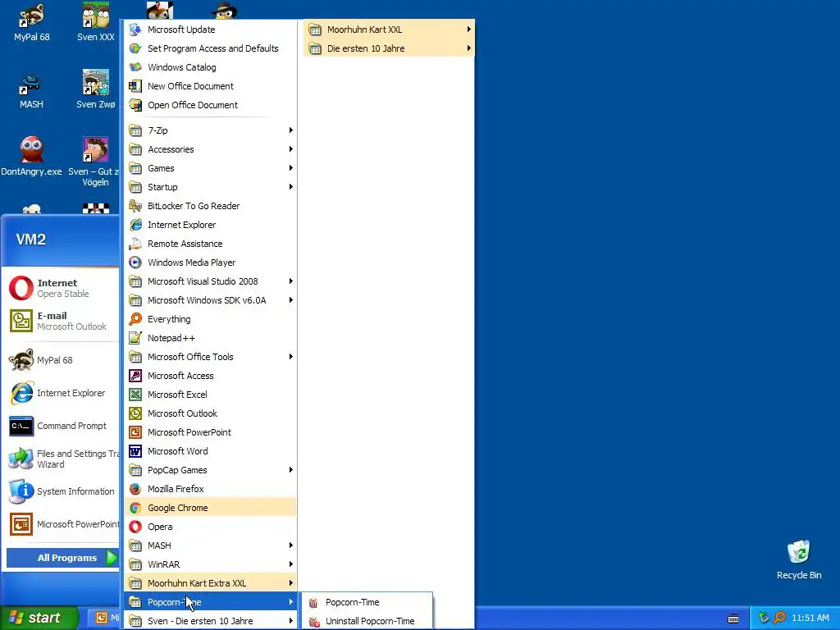This screenshot has height=630, width=840.
Task: Open Internet Explorer in recent programs
Action: 62,393
